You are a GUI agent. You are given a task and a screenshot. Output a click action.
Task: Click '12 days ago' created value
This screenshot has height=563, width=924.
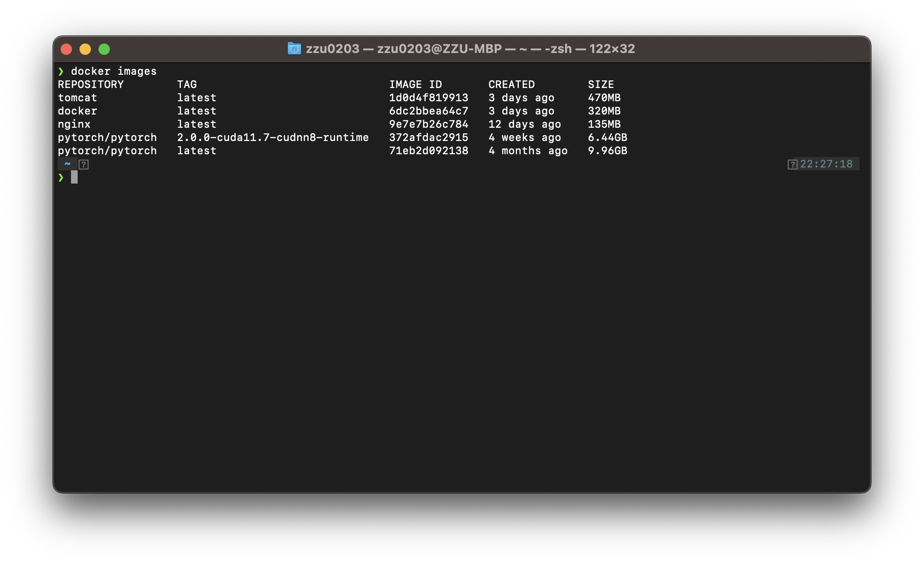coord(524,124)
